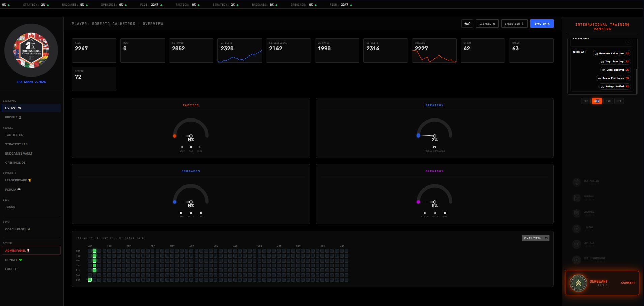Select the OPE ranking filter
The width and height of the screenshot is (644, 306).
coord(619,101)
